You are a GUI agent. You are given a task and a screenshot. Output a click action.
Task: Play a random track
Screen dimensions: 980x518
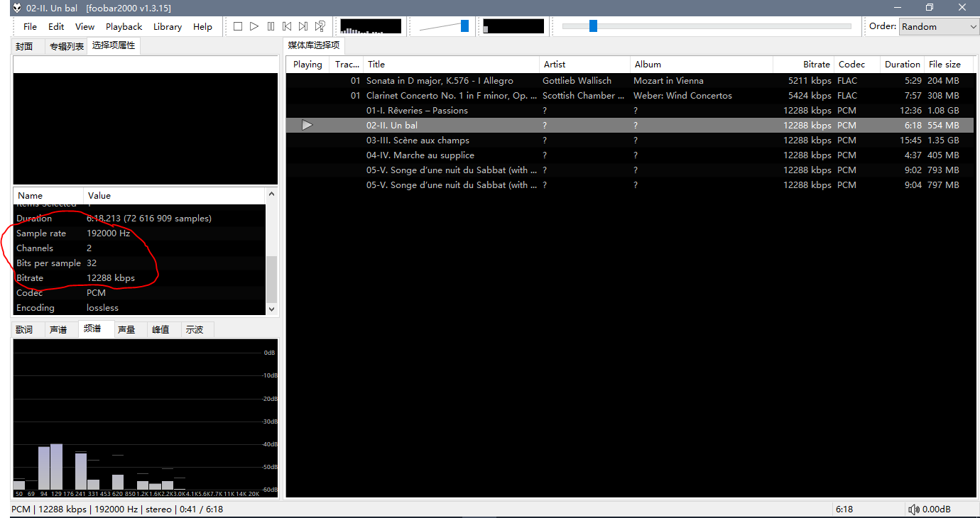[x=320, y=26]
